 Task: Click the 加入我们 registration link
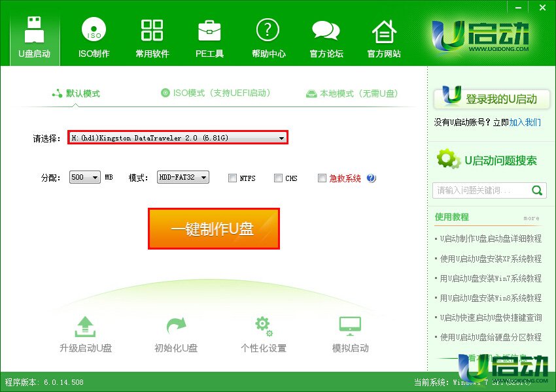pyautogui.click(x=525, y=123)
